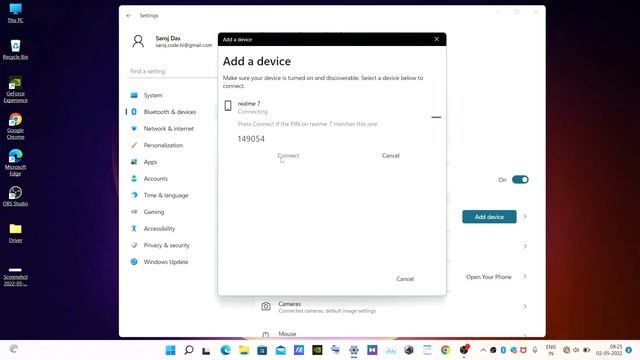
Task: Click the Saroj Das profile avatar
Action: pyautogui.click(x=138, y=41)
